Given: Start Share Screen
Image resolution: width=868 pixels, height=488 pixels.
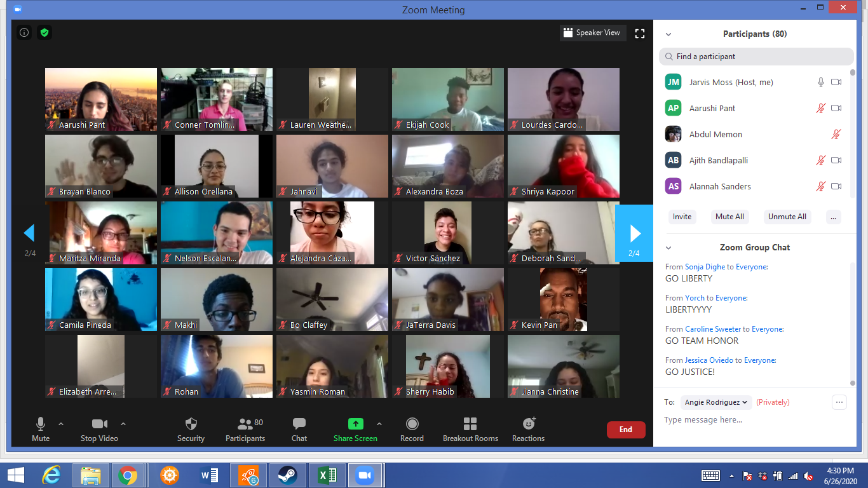Looking at the screenshot, I should point(355,430).
